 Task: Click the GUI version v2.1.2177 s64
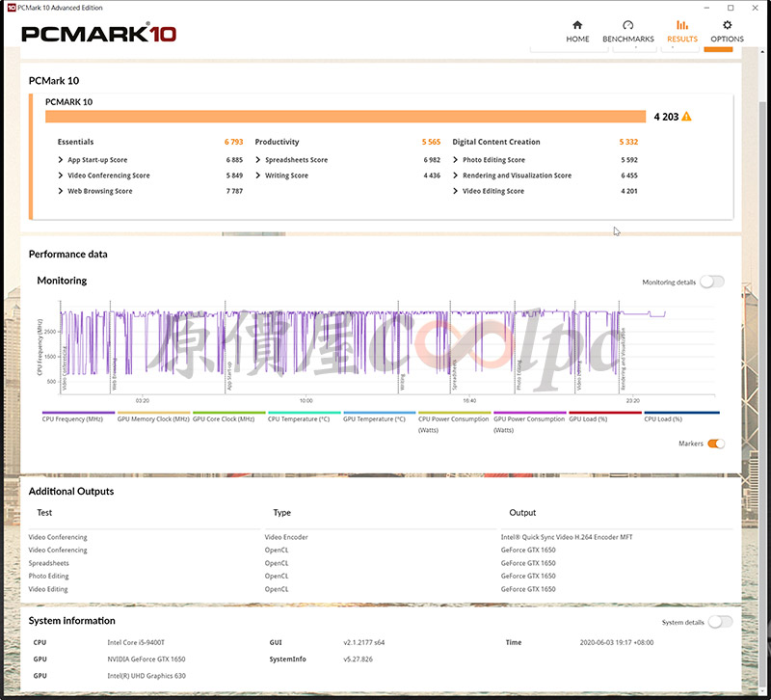pyautogui.click(x=364, y=642)
